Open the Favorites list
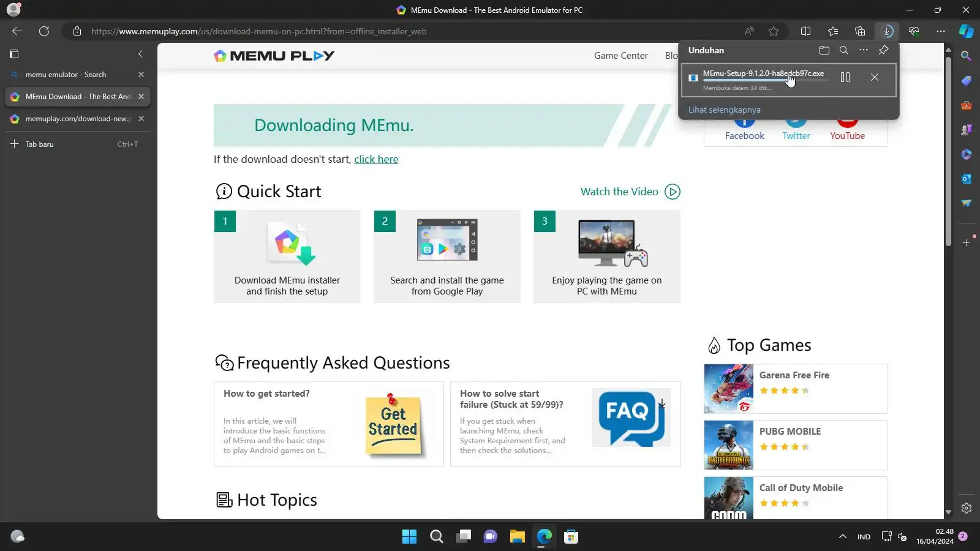 833,31
